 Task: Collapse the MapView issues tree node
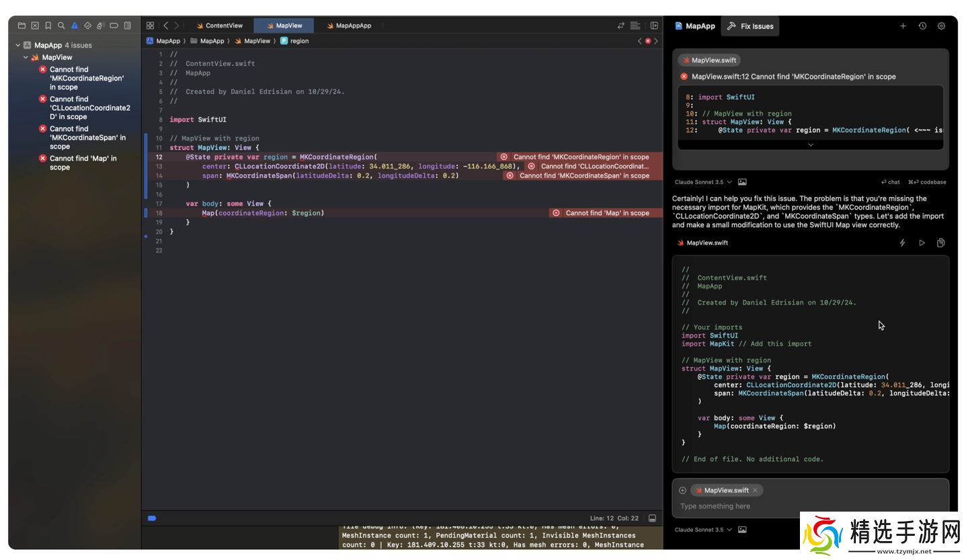(26, 57)
